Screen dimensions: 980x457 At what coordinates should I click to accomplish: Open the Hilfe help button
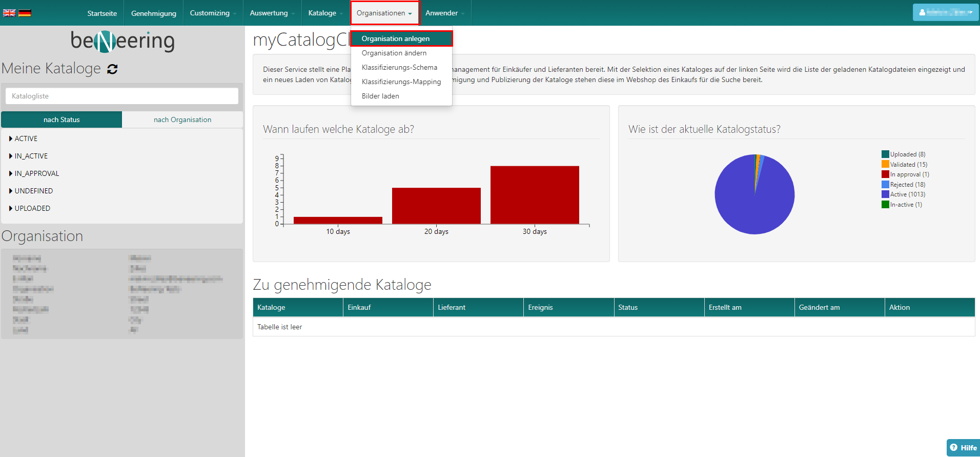tap(963, 447)
